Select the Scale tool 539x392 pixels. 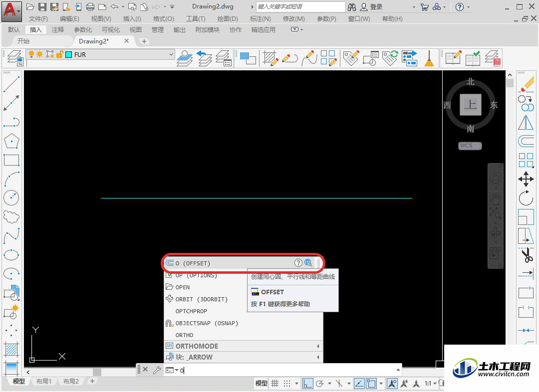pyautogui.click(x=526, y=217)
